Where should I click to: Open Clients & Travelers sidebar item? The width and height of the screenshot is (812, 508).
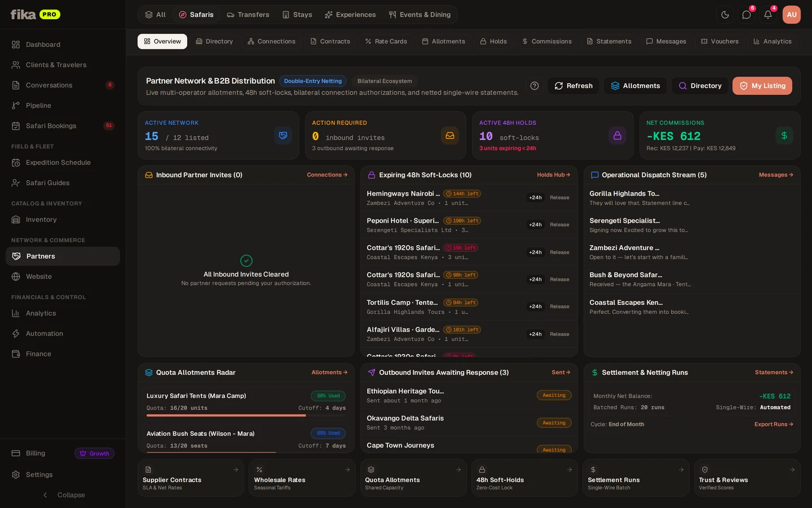tap(63, 65)
